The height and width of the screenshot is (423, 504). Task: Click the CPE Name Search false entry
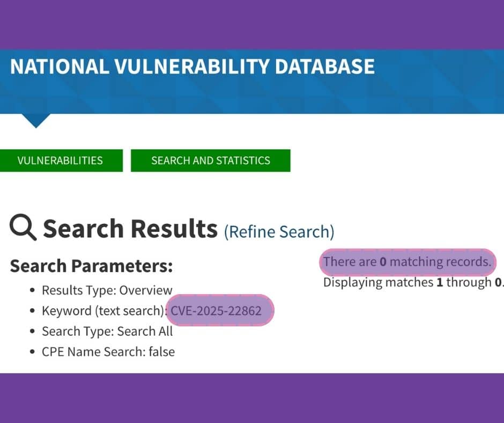[108, 352]
